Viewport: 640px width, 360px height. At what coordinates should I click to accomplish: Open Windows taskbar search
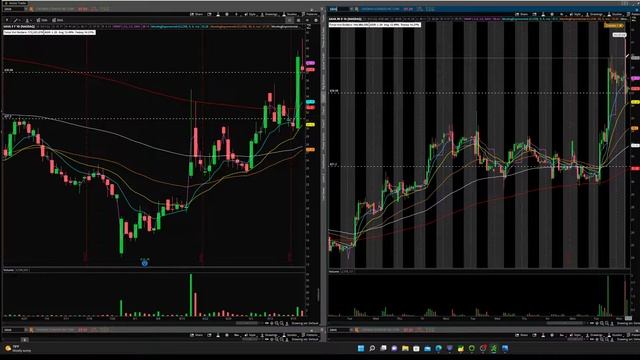(372, 348)
